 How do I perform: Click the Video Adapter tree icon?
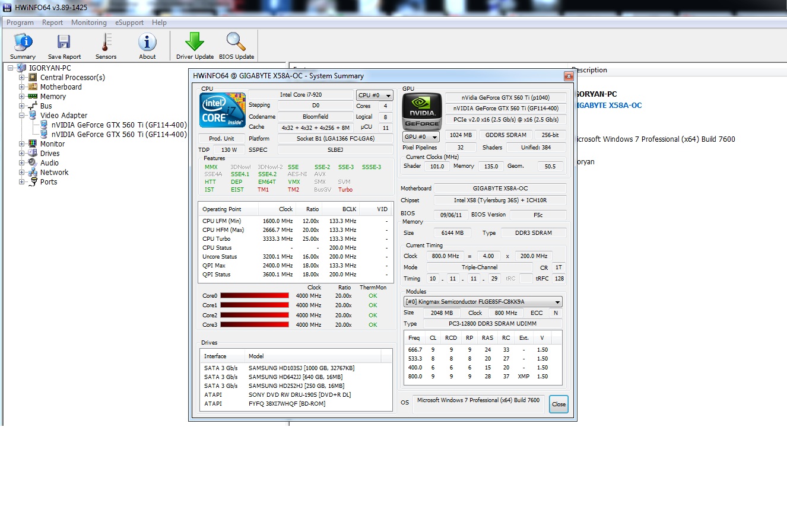[x=33, y=115]
